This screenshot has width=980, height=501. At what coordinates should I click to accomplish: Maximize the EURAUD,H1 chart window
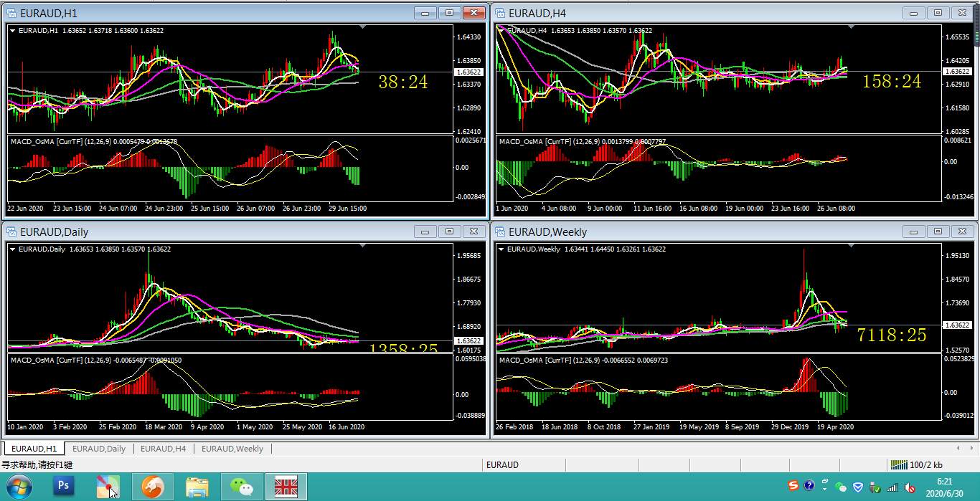pos(450,13)
